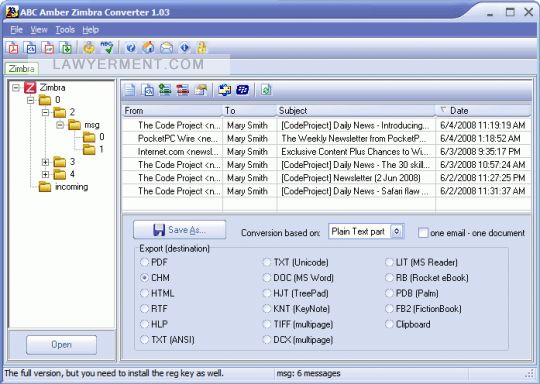The width and height of the screenshot is (540, 384).
Task: Sort by the From column header
Action: [172, 111]
